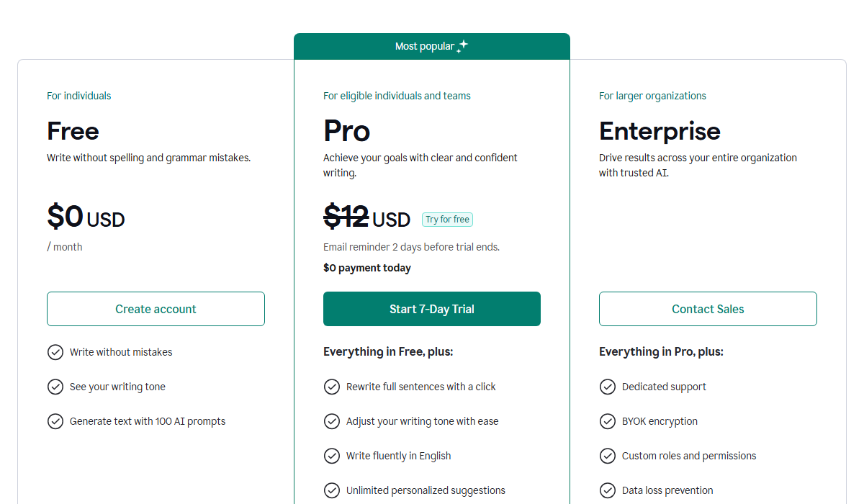The width and height of the screenshot is (864, 504).
Task: Select the Pro plan heading
Action: [x=346, y=131]
